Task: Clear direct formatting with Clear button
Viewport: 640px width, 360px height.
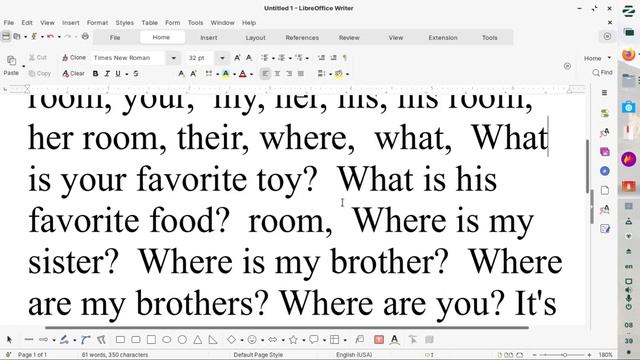Action: [x=73, y=73]
